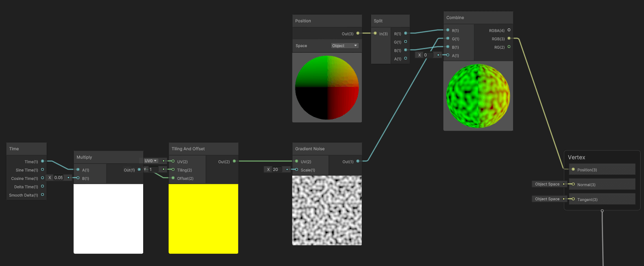Image resolution: width=644 pixels, height=266 pixels.
Task: Click the Tangent Object Space label
Action: click(547, 199)
